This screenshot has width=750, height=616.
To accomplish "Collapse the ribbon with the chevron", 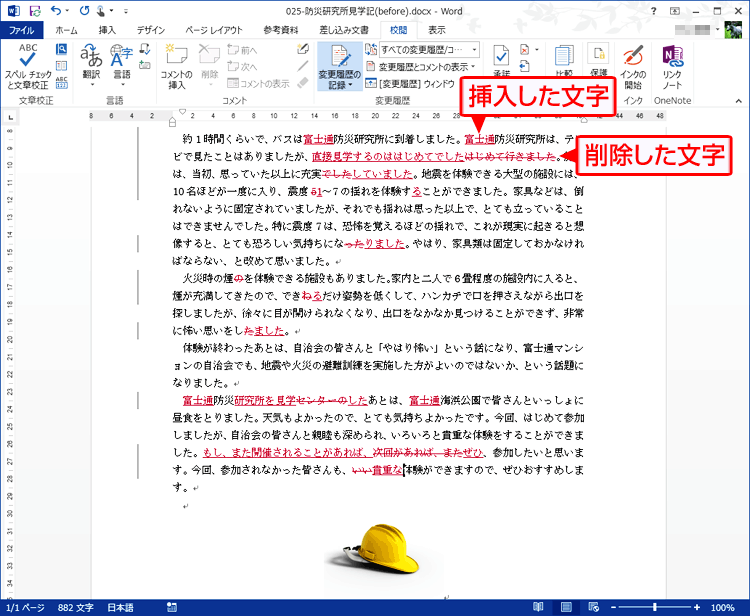I will tap(739, 101).
